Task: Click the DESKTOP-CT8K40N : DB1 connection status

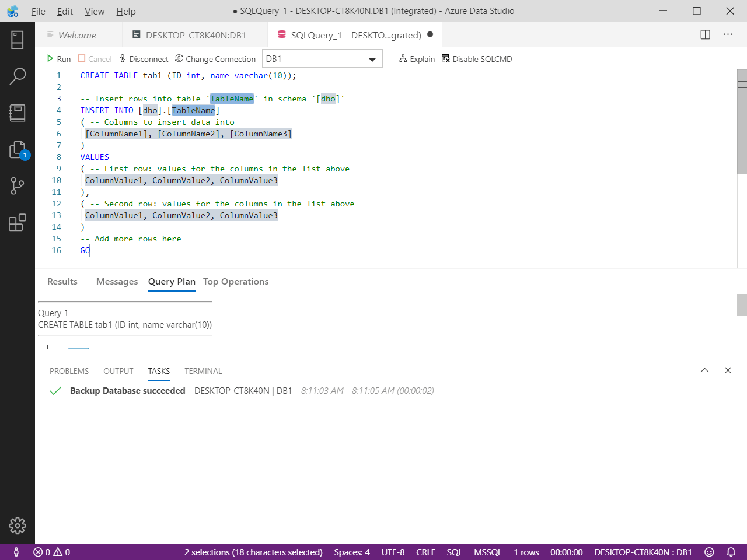Action: (x=643, y=552)
